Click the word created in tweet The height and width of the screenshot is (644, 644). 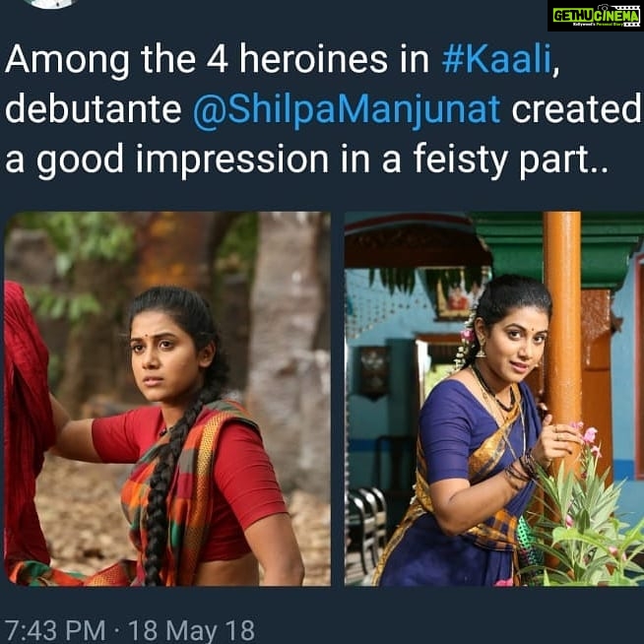pyautogui.click(x=576, y=109)
